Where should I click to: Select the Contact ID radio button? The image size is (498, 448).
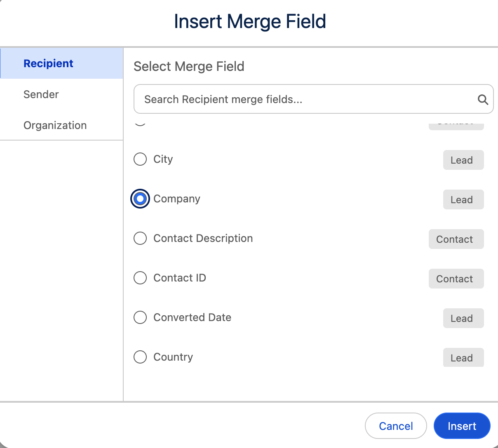[140, 278]
